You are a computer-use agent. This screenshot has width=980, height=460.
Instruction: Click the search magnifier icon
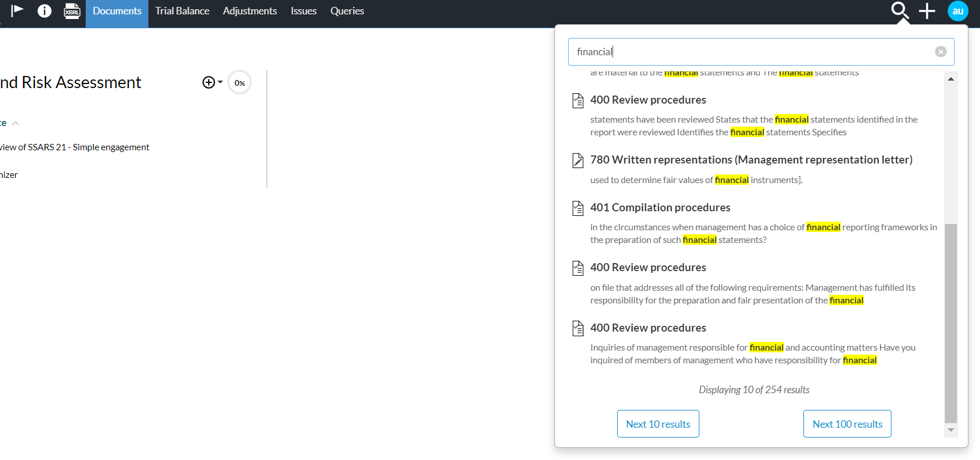coord(899,11)
